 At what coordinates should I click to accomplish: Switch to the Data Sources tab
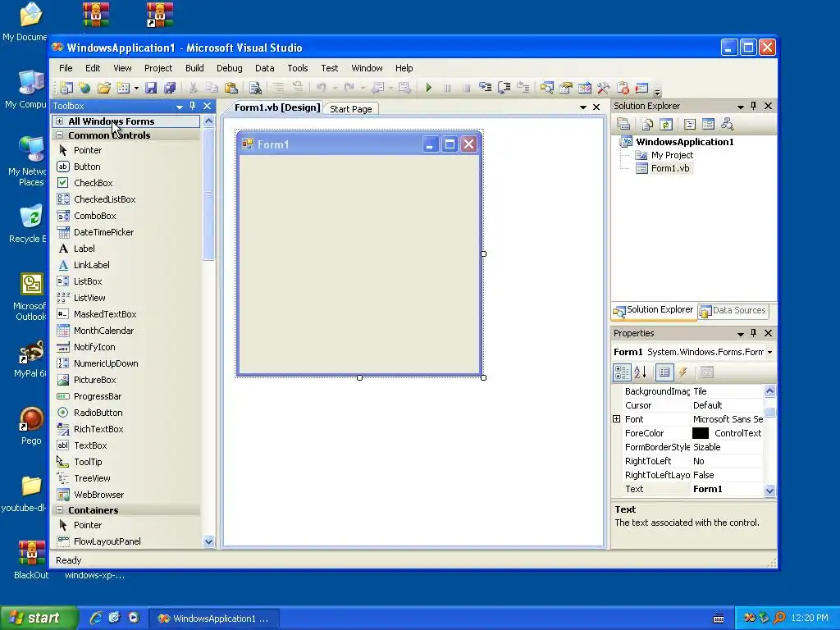[733, 310]
